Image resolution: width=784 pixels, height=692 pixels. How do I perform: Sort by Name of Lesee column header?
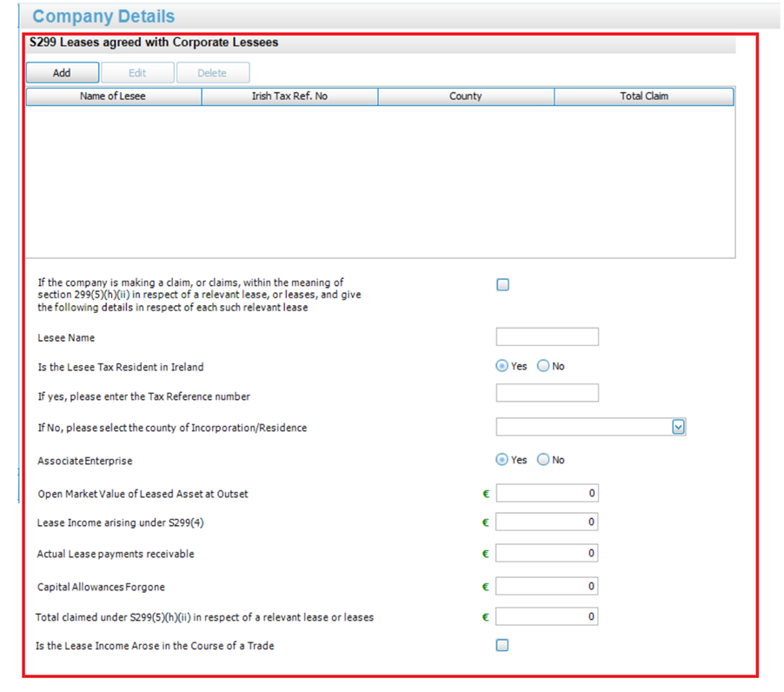pyautogui.click(x=114, y=96)
